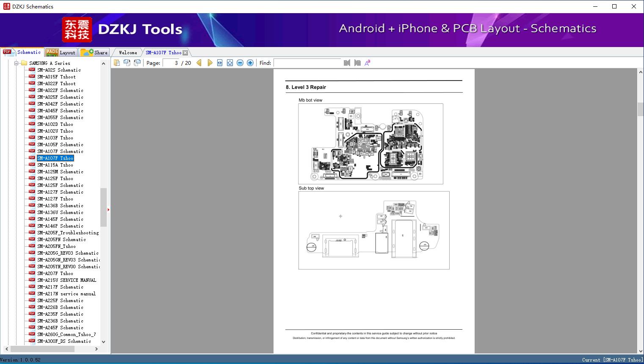Open SM-A127F Schematic entry

(x=60, y=192)
